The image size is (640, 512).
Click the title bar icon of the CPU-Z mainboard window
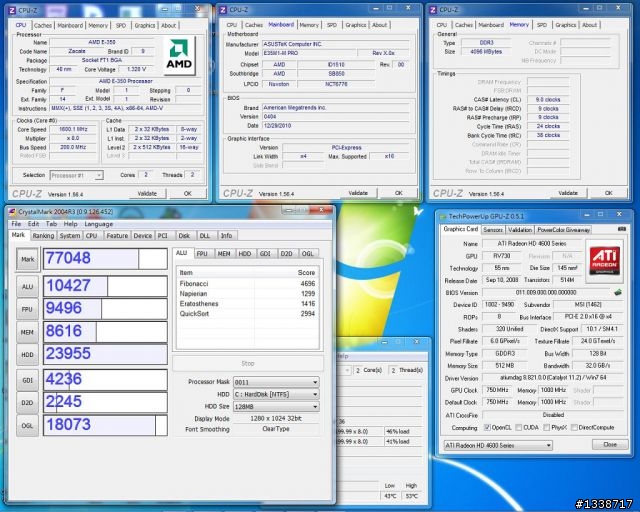(223, 9)
